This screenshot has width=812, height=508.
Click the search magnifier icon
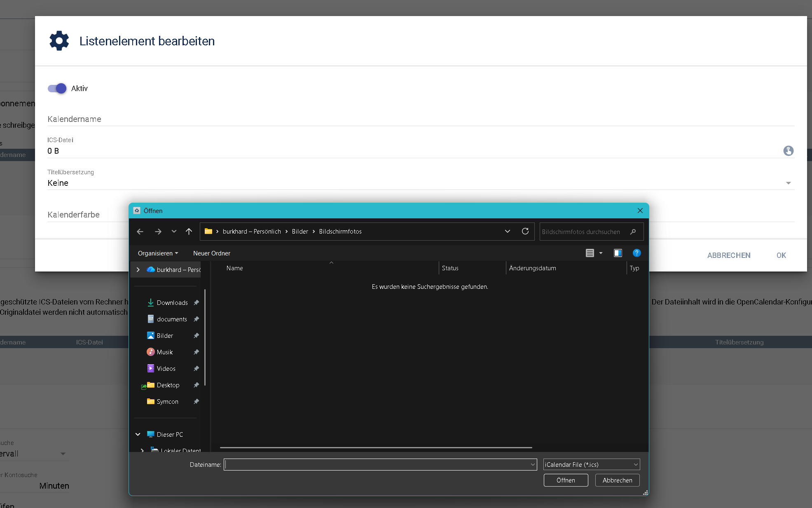point(633,232)
